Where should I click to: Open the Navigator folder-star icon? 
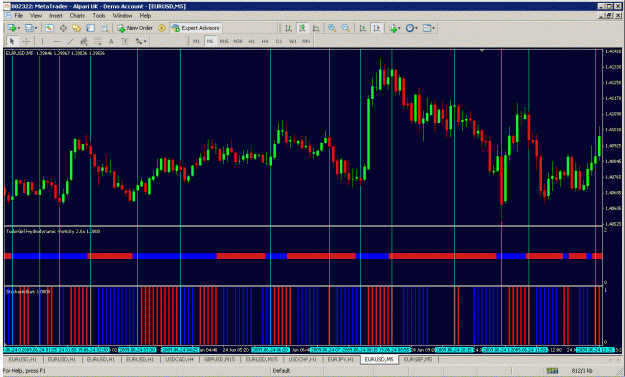coord(77,28)
